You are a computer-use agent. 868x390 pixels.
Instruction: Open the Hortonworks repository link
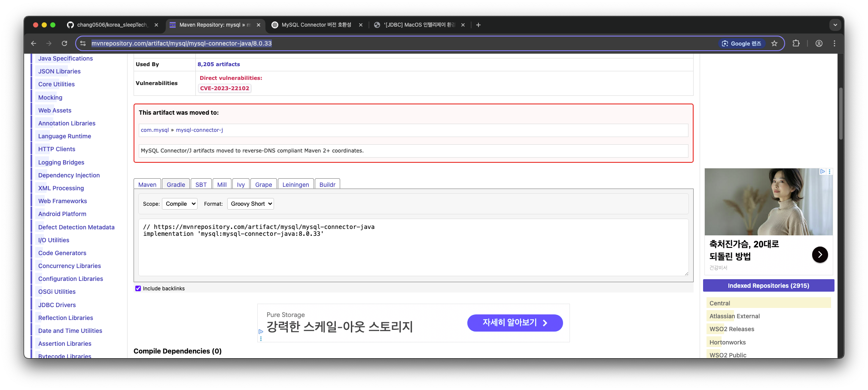point(728,342)
